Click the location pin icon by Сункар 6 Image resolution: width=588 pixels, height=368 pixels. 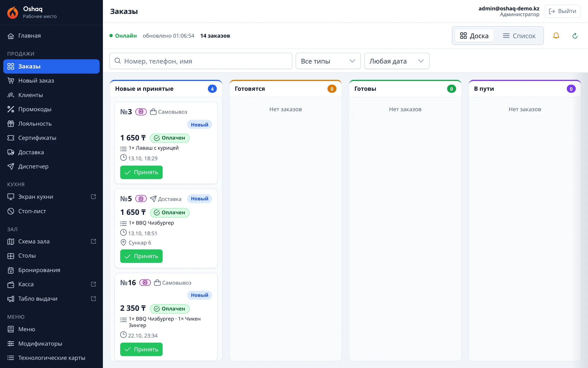click(x=123, y=242)
